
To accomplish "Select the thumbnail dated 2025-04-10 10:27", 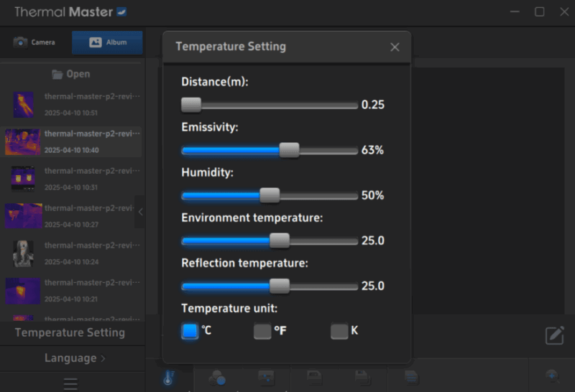I will click(24, 216).
